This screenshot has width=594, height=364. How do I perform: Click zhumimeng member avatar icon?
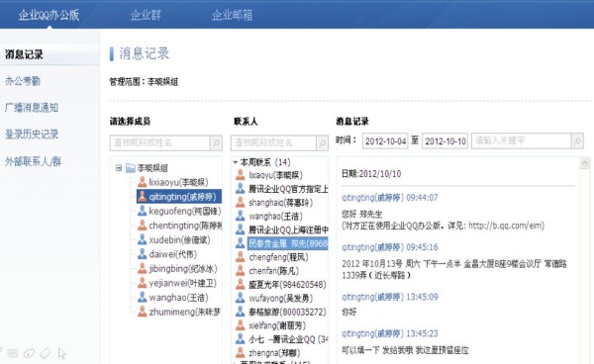142,312
